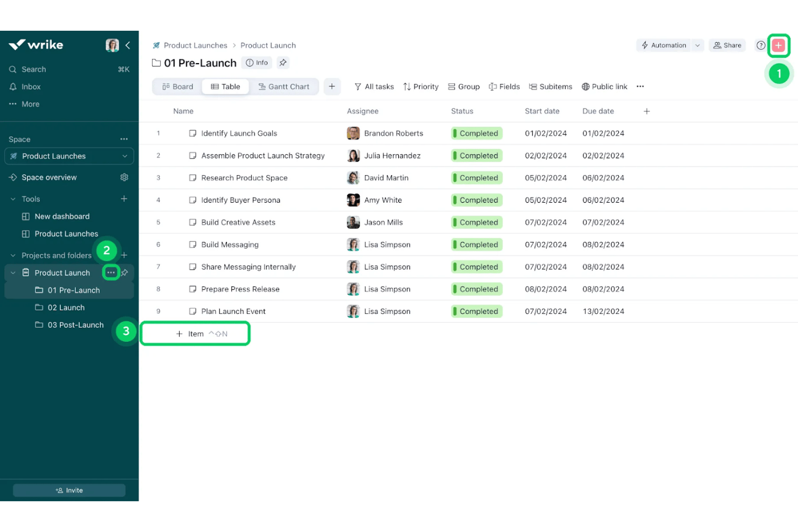Click the red create new plus button

pyautogui.click(x=778, y=45)
